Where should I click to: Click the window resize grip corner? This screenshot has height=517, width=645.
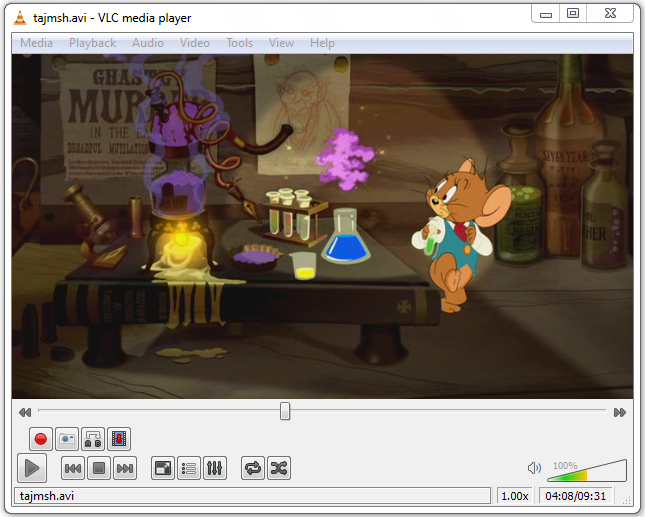click(627, 500)
